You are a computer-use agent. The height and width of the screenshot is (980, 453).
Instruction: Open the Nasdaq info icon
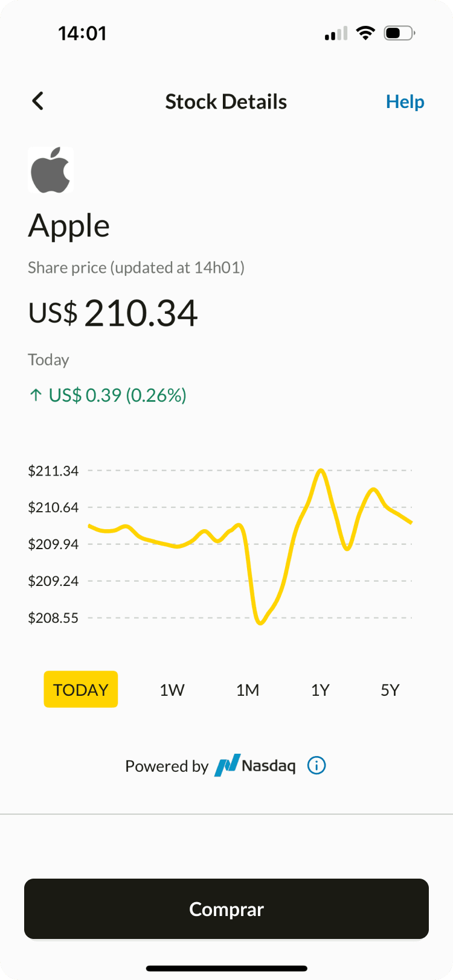click(x=316, y=765)
